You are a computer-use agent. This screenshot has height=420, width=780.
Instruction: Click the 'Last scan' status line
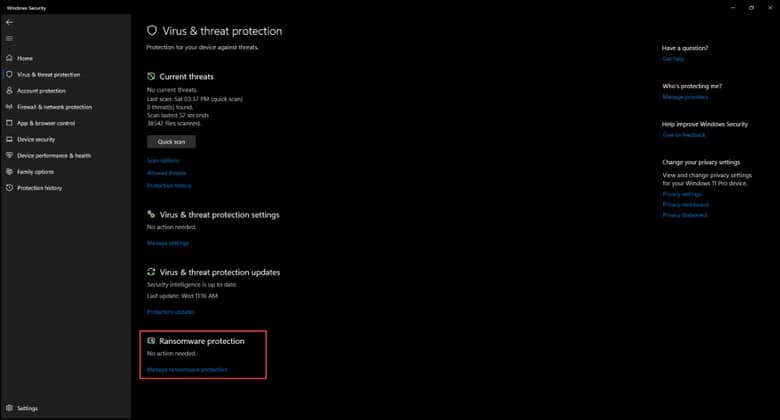195,99
